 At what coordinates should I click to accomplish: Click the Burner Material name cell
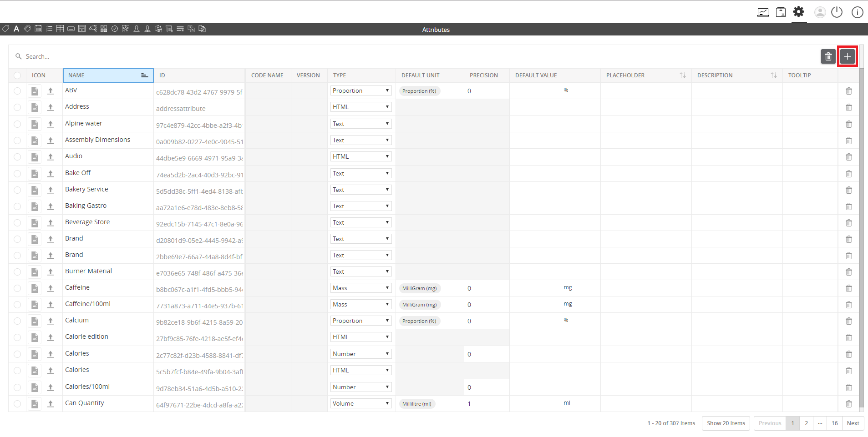tap(108, 271)
